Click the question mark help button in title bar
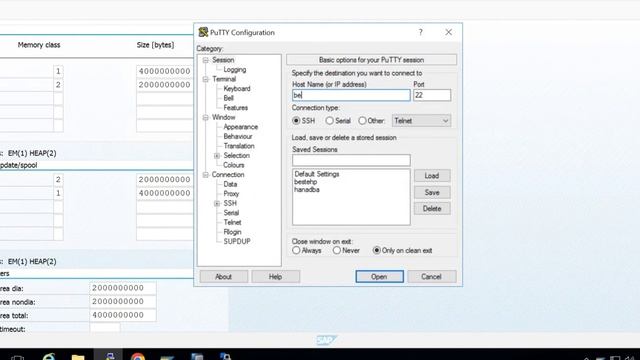This screenshot has width=640, height=360. (x=420, y=32)
